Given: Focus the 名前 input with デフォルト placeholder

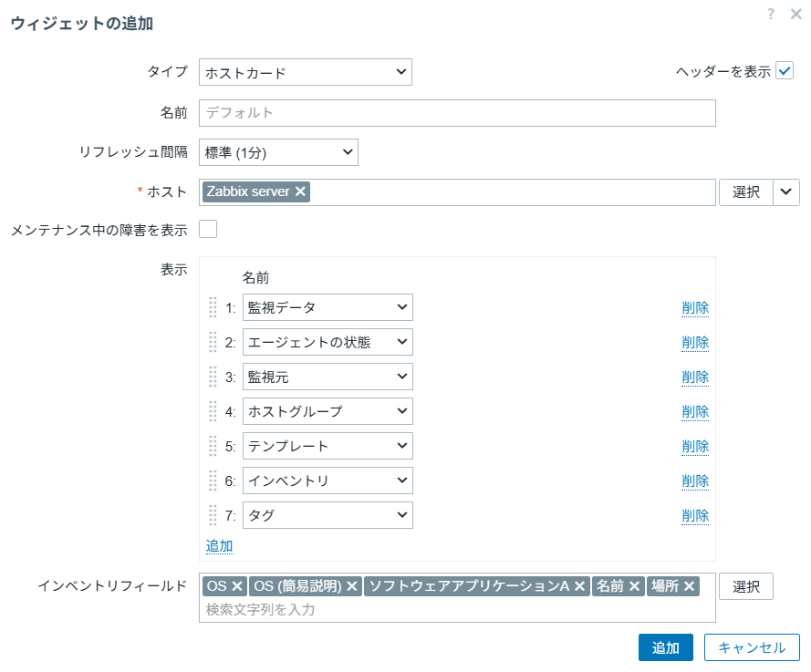Looking at the screenshot, I should [457, 113].
